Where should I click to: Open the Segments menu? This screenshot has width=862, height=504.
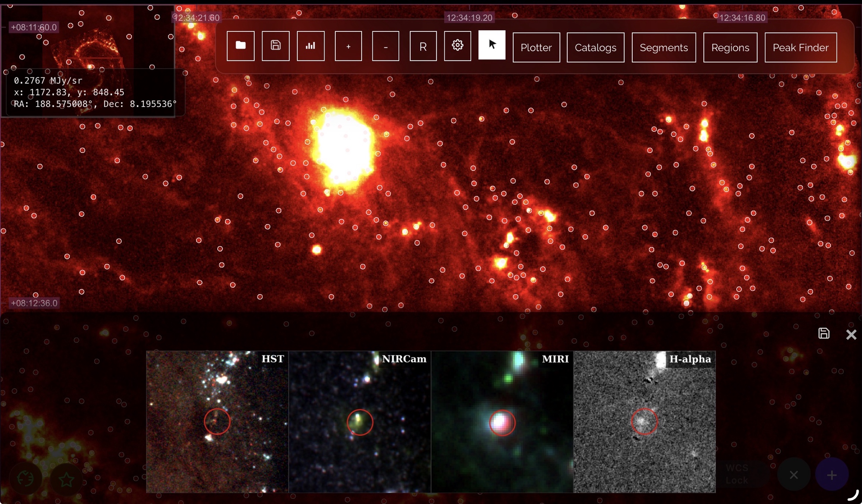(664, 47)
